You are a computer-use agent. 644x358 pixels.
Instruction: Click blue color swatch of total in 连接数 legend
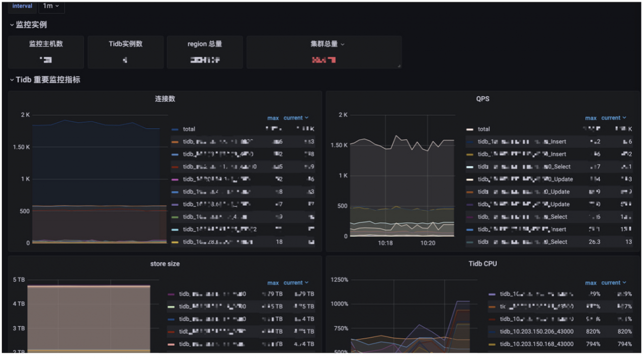(x=175, y=129)
